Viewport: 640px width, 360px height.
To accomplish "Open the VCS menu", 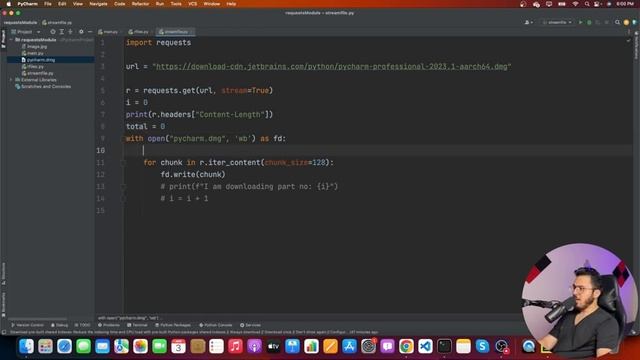I will point(192,4).
